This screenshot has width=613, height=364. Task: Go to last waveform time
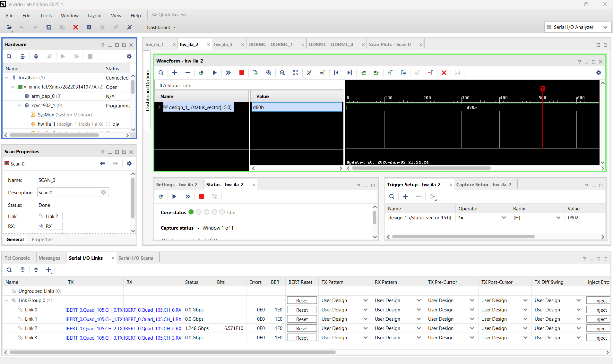tap(350, 73)
